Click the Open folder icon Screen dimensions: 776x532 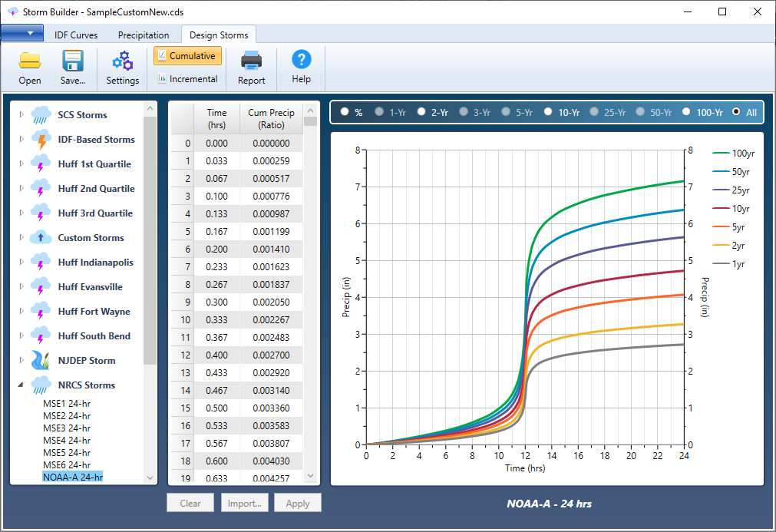(x=30, y=61)
